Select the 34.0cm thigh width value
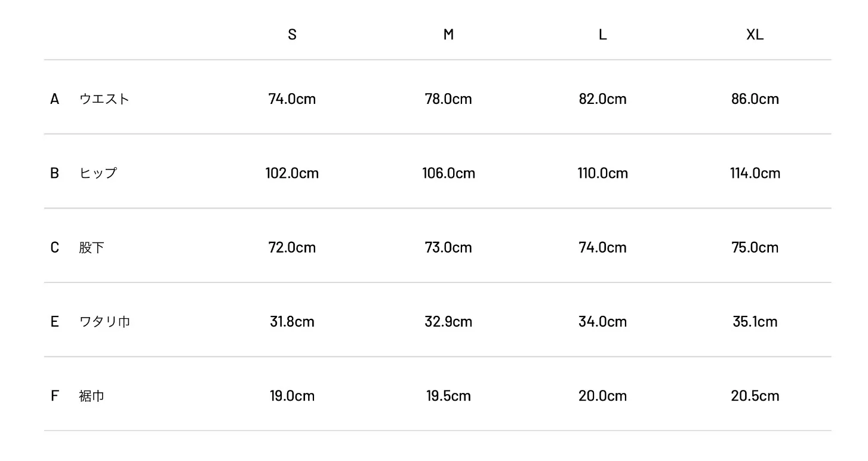 [x=602, y=322]
